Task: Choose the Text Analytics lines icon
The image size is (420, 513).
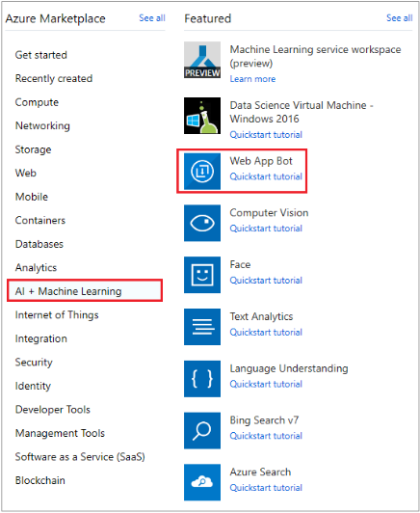Action: (x=202, y=327)
